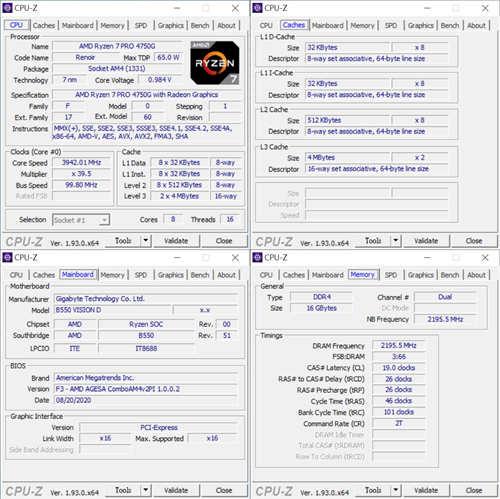Click BIOS version F3 - AMD AGESA text

point(146,389)
